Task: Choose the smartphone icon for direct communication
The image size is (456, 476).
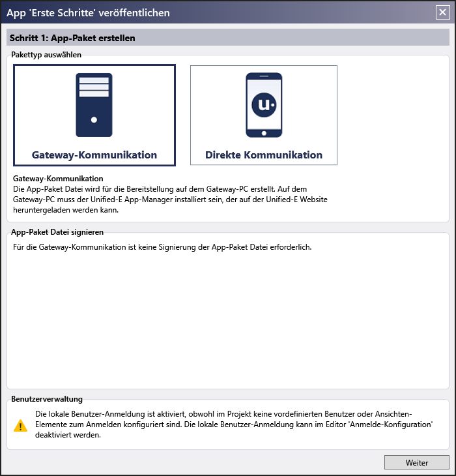Action: click(264, 105)
